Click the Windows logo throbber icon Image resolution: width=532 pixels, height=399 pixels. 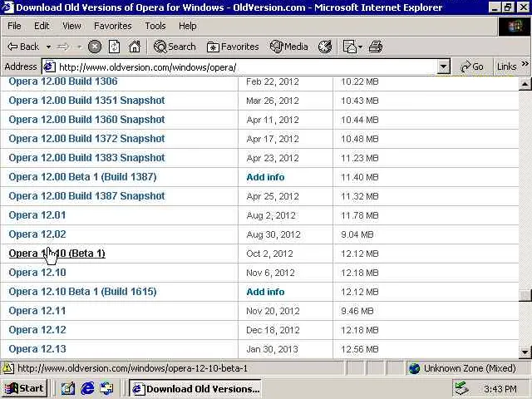(x=514, y=27)
